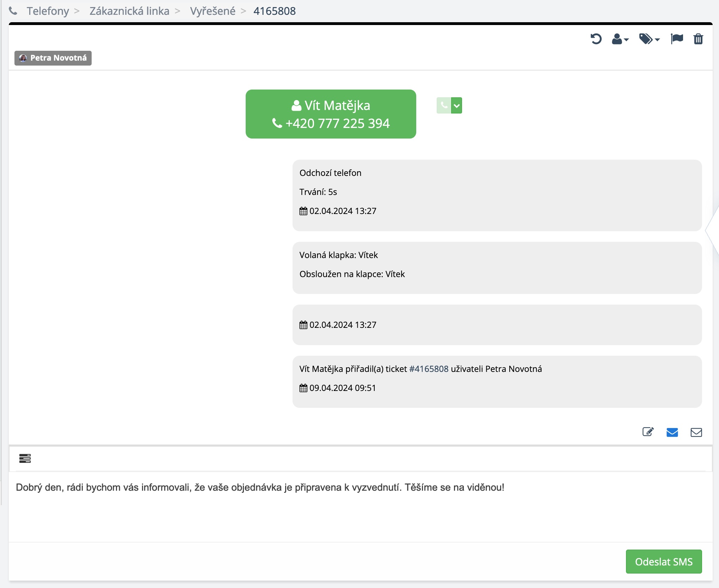Open the Vyřešené breadcrumb item

(x=213, y=11)
